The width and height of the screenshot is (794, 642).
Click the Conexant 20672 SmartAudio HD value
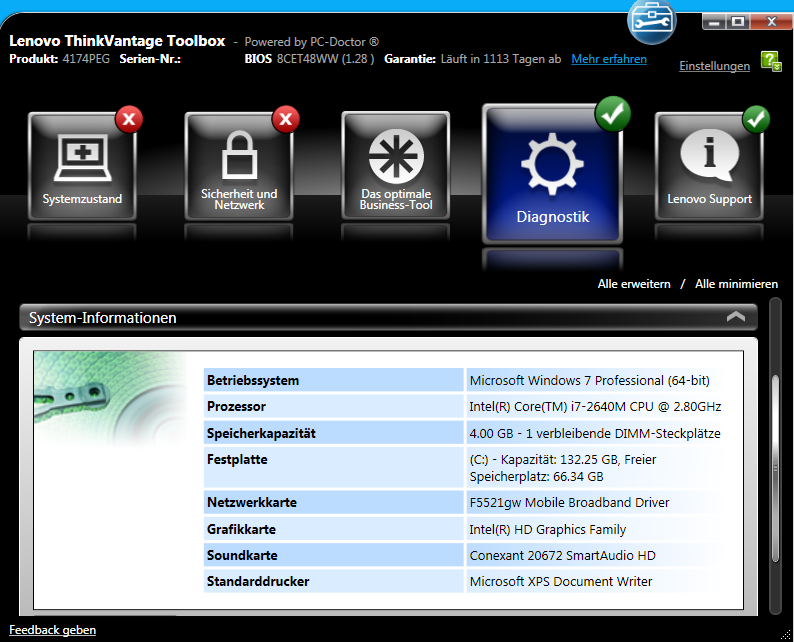(x=562, y=555)
